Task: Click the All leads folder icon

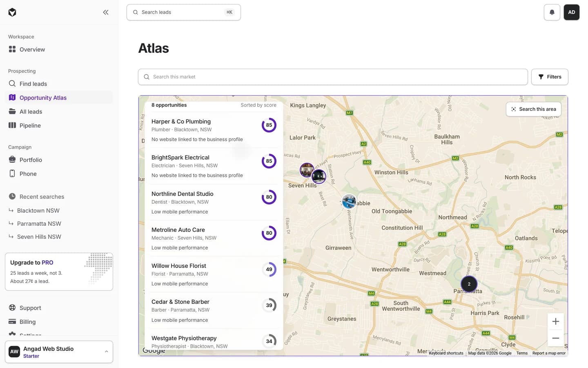Action: click(12, 111)
